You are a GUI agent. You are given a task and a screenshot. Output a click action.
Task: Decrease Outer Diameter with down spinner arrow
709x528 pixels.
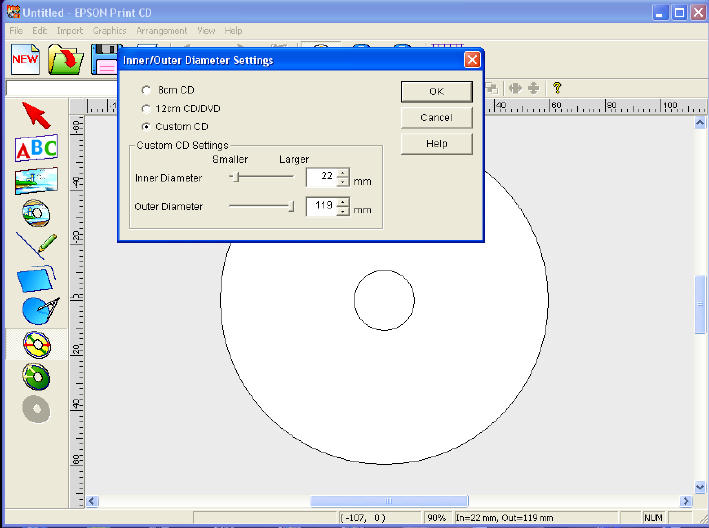(343, 211)
